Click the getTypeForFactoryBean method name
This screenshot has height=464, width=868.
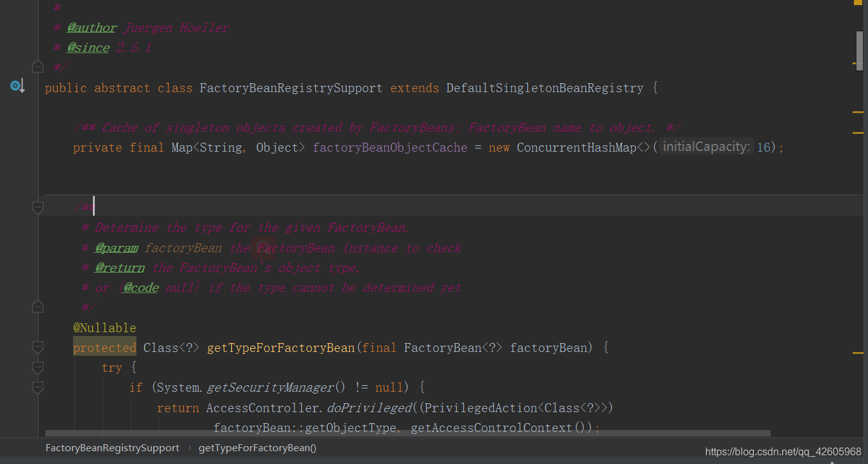click(x=281, y=348)
